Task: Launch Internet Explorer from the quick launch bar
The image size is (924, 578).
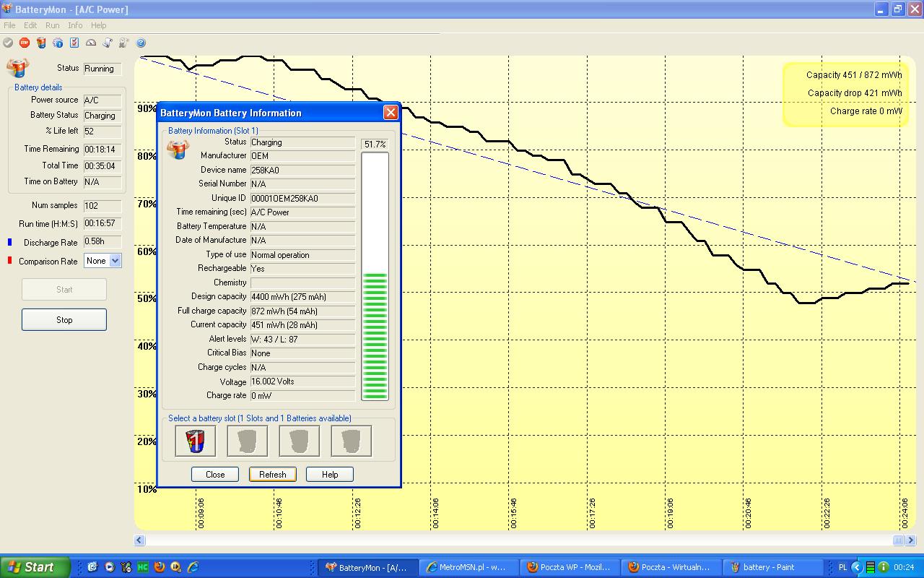Action: (193, 567)
